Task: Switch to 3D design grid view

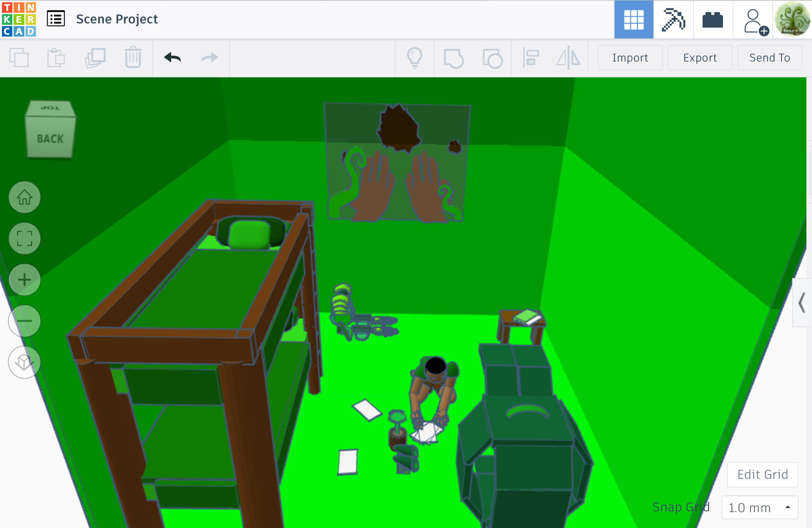Action: coord(634,19)
